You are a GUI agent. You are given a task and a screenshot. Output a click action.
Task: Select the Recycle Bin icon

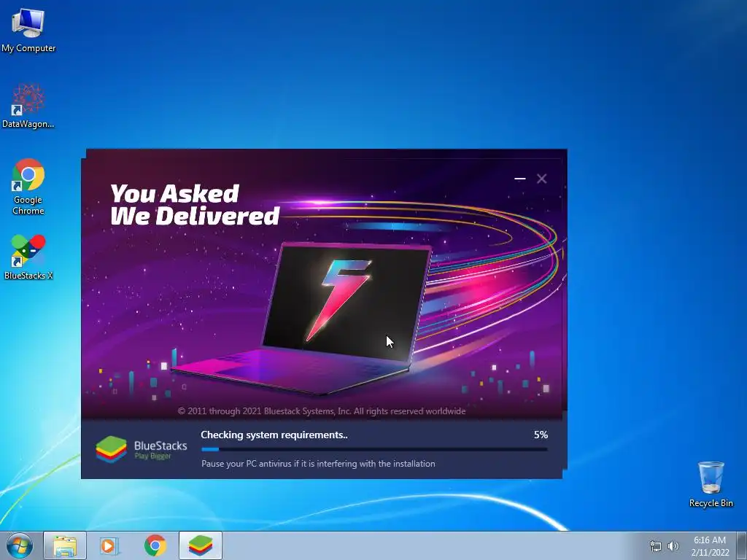coord(711,484)
